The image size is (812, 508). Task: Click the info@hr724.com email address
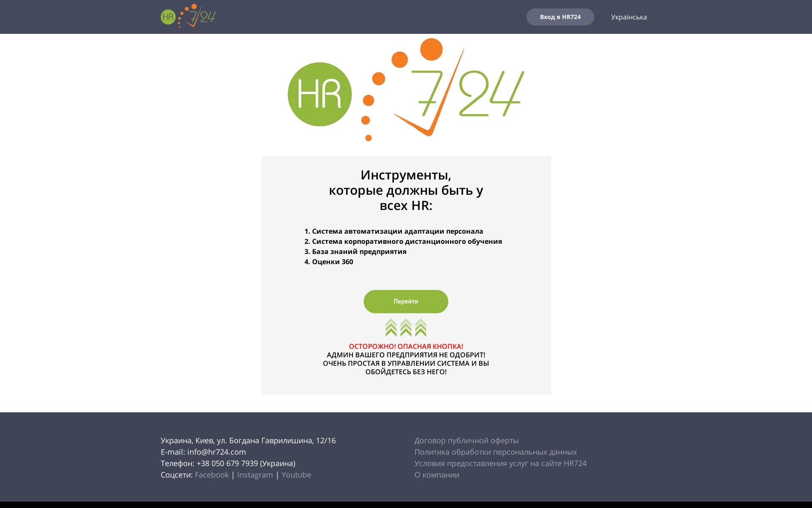click(216, 452)
